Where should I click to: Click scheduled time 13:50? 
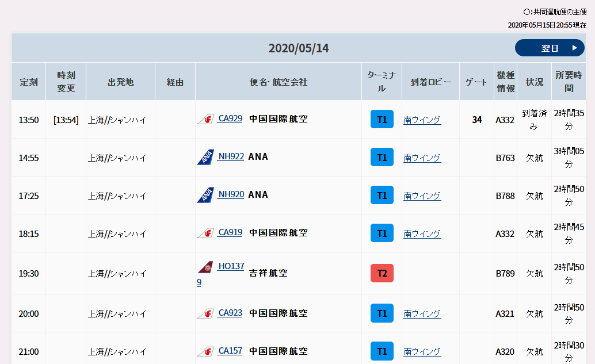tap(29, 120)
